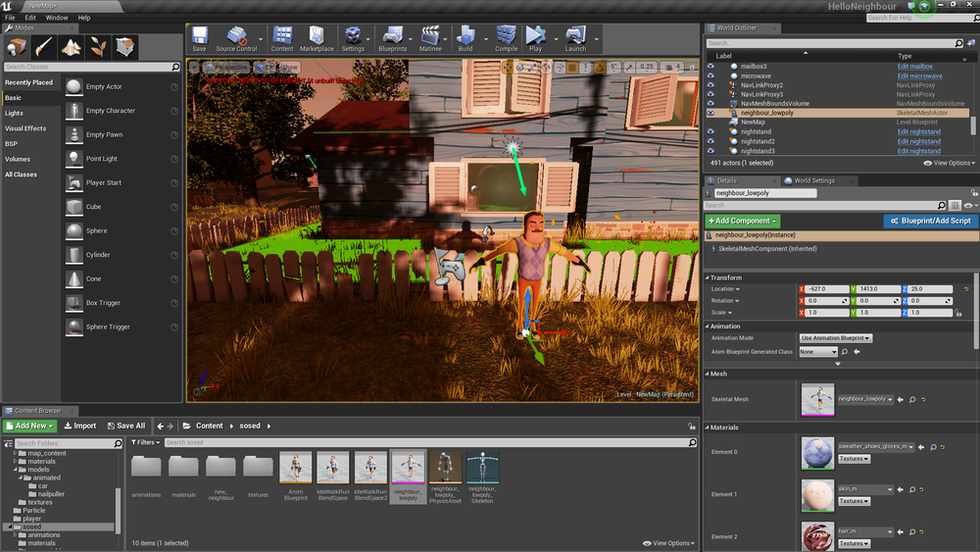980x552 pixels.
Task: Click the green Add Component button
Action: click(x=743, y=222)
